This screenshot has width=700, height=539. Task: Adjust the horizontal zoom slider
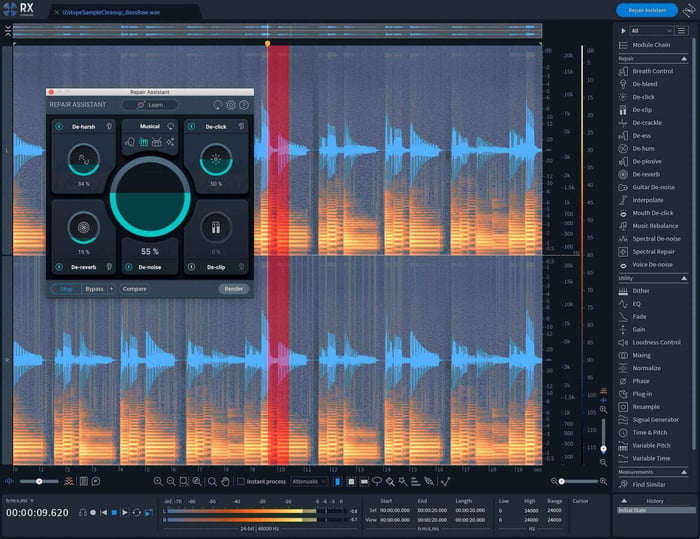[x=579, y=481]
